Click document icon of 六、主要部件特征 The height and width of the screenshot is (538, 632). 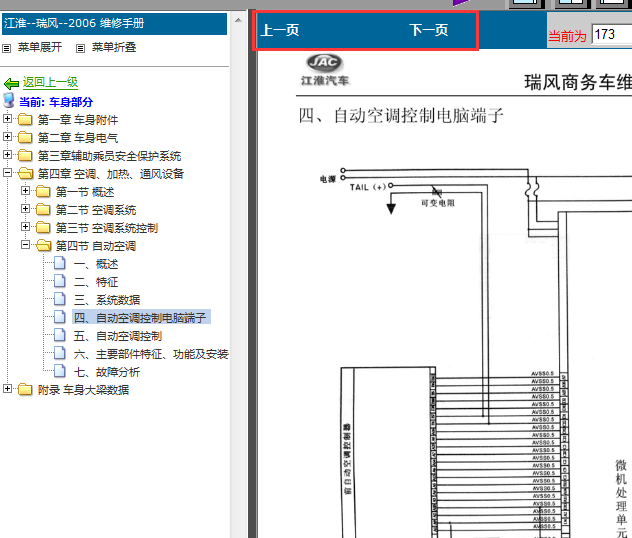click(60, 353)
